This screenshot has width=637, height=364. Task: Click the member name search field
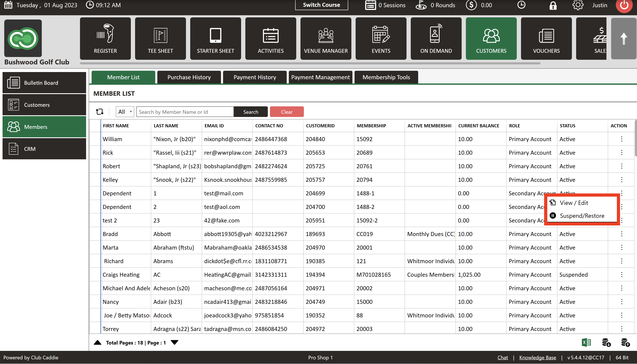185,112
